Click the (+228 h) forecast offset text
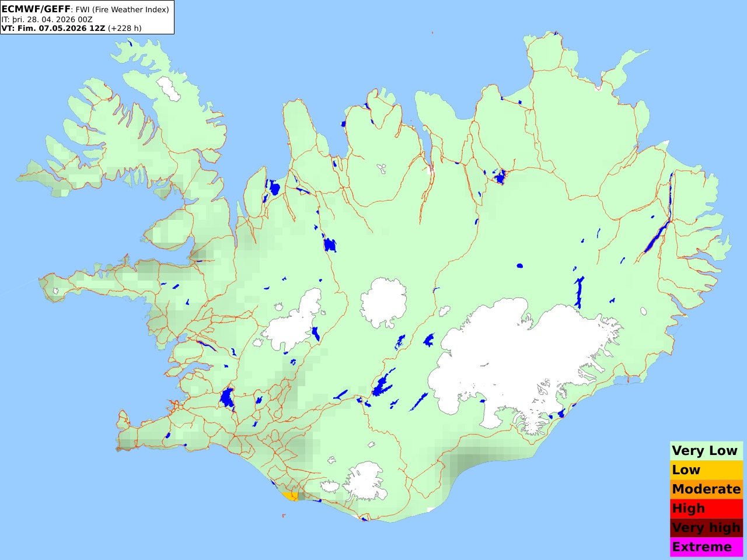 coord(125,28)
